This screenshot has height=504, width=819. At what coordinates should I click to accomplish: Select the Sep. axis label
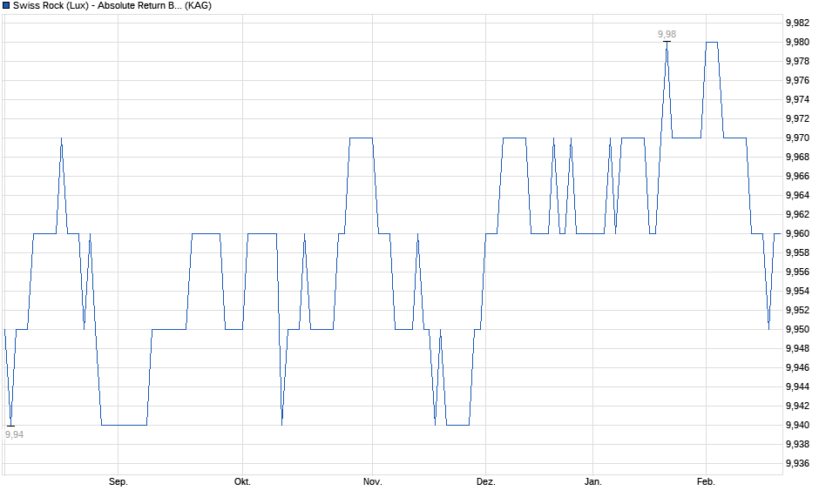coord(120,480)
